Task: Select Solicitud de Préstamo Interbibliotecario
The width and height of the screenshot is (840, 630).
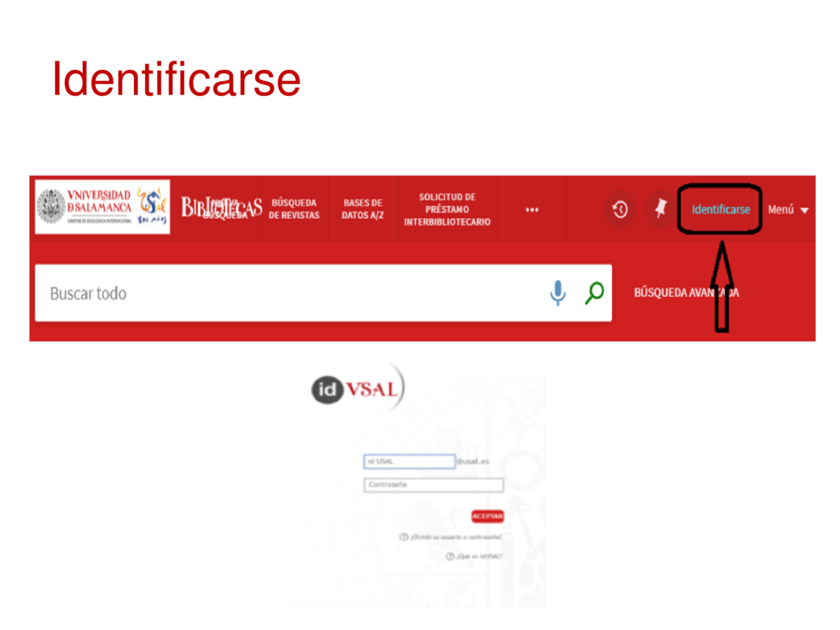Action: pyautogui.click(x=447, y=209)
